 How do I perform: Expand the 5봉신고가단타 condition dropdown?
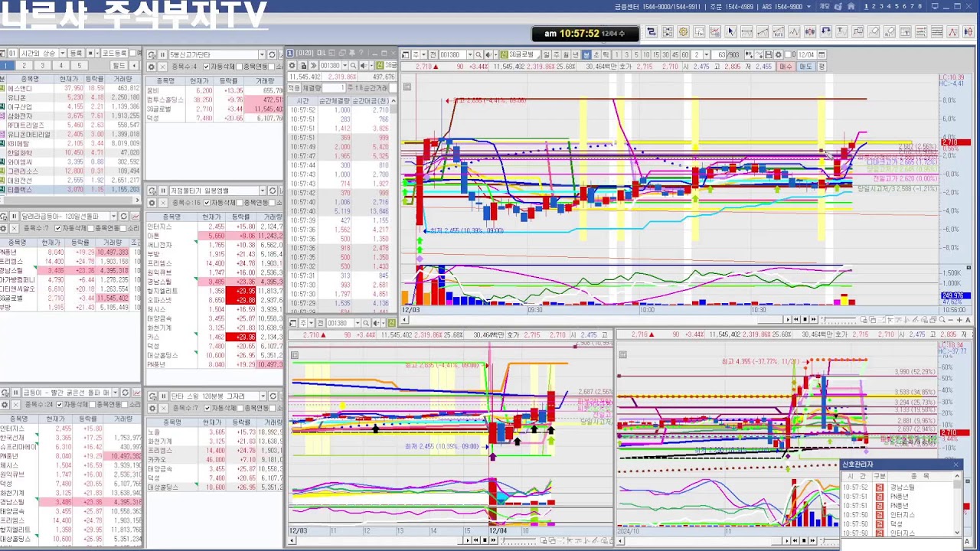(262, 55)
